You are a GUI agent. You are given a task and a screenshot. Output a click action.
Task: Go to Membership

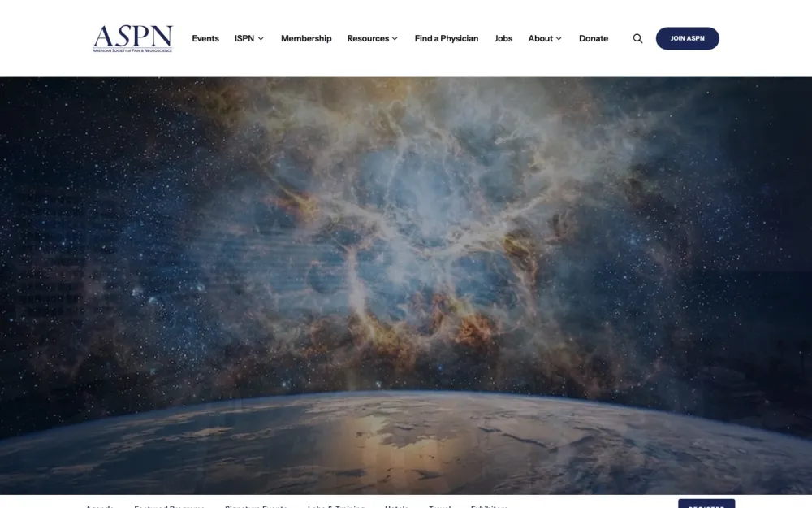coord(306,38)
